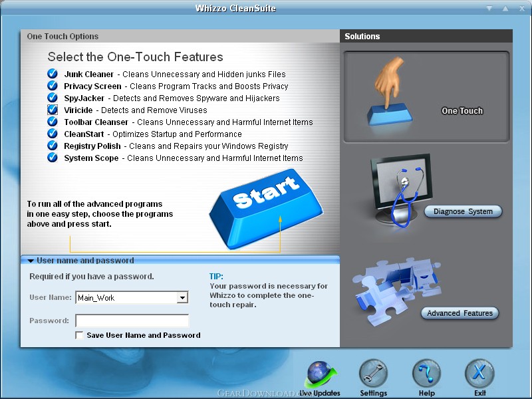Open Help question mark icon
The image size is (532, 399).
(426, 373)
